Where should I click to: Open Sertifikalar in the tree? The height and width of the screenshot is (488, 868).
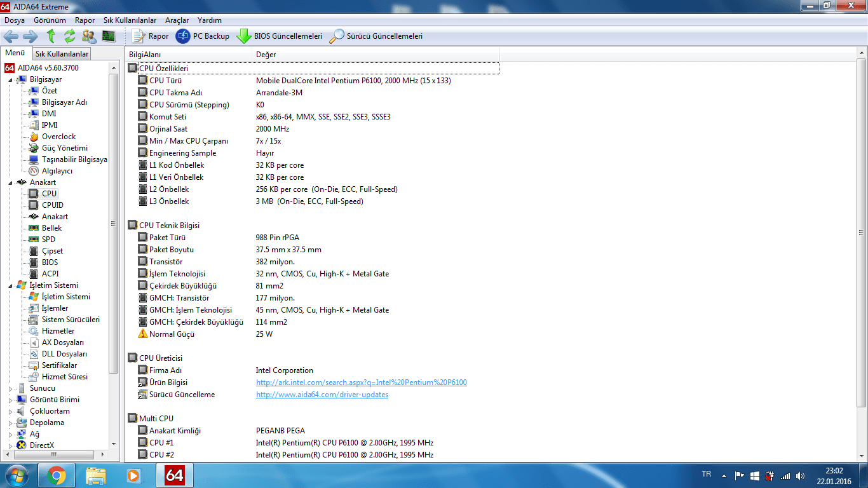pos(59,365)
